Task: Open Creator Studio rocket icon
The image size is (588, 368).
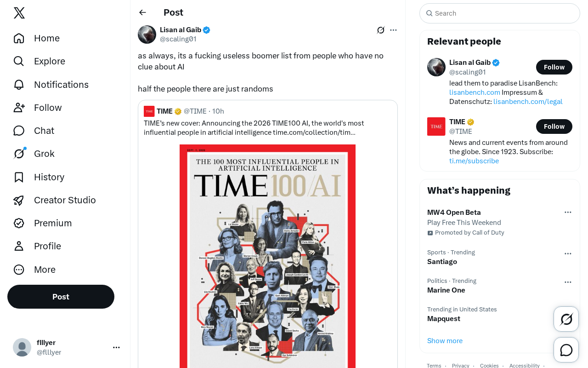Action: [x=19, y=200]
